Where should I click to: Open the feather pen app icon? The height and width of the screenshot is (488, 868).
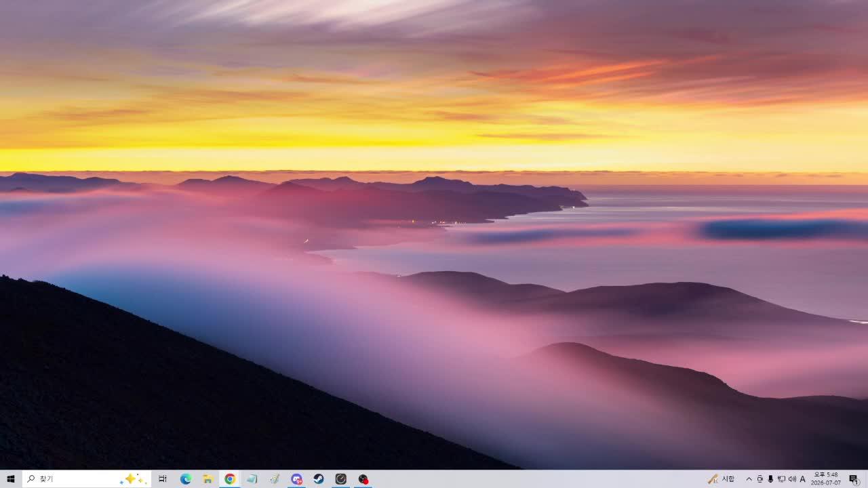(275, 479)
